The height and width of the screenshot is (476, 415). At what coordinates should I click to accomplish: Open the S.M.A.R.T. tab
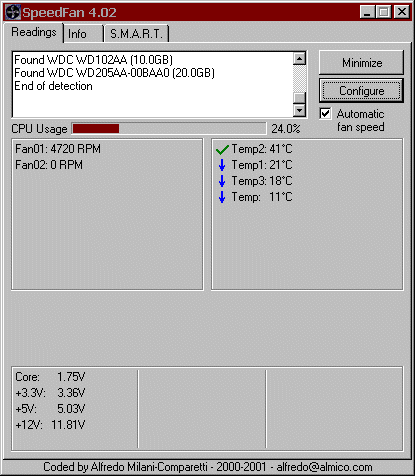click(x=137, y=34)
